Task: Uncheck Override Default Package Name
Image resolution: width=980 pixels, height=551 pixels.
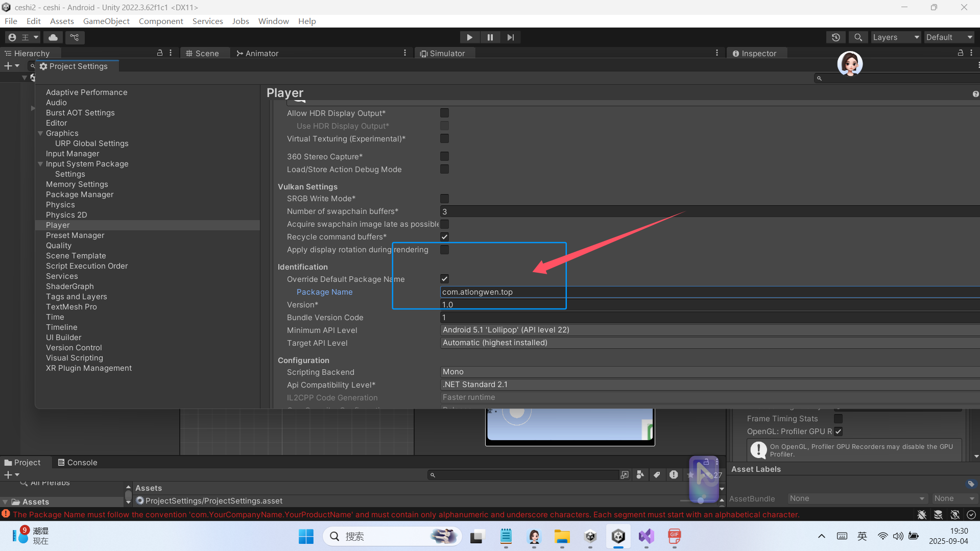Action: click(445, 279)
